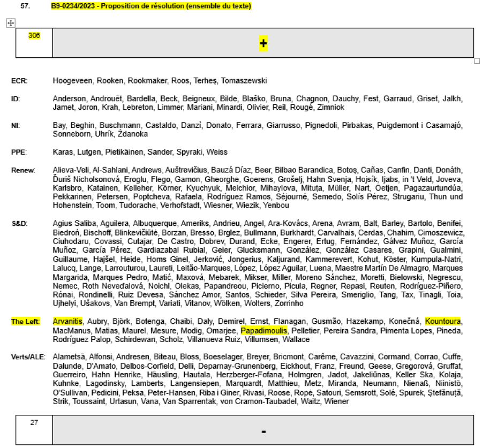Select the highlighted name Kountoura
Image resolution: width=482 pixels, height=448 pixels.
(x=443, y=321)
